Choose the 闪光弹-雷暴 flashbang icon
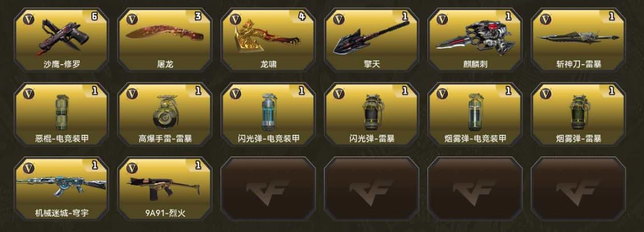644x232 pixels. (372, 111)
